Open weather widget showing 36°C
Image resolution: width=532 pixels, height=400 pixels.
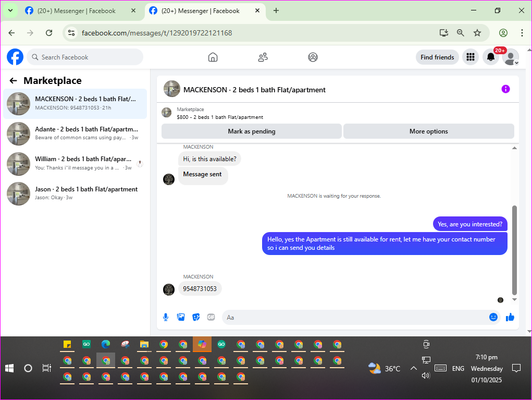pos(385,368)
